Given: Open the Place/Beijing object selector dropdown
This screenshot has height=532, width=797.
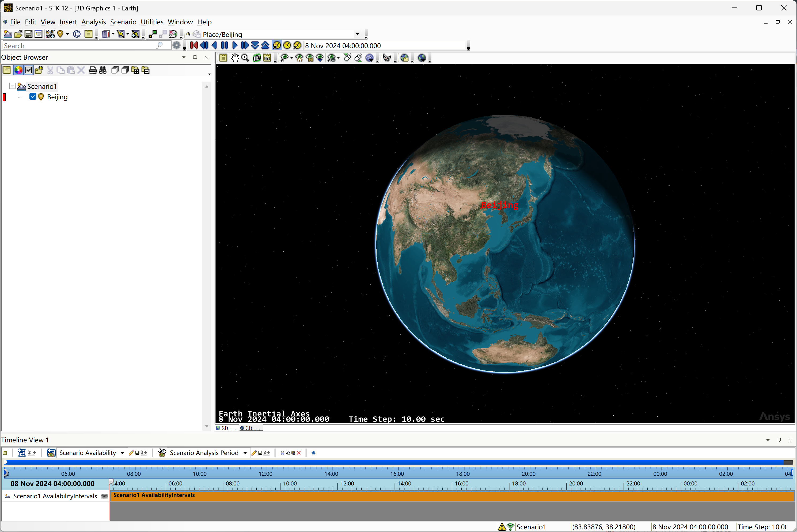Looking at the screenshot, I should (357, 34).
